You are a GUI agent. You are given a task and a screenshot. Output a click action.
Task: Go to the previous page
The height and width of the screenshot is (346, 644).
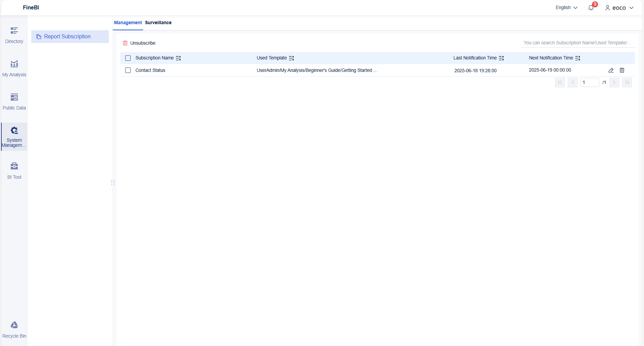[x=573, y=82]
